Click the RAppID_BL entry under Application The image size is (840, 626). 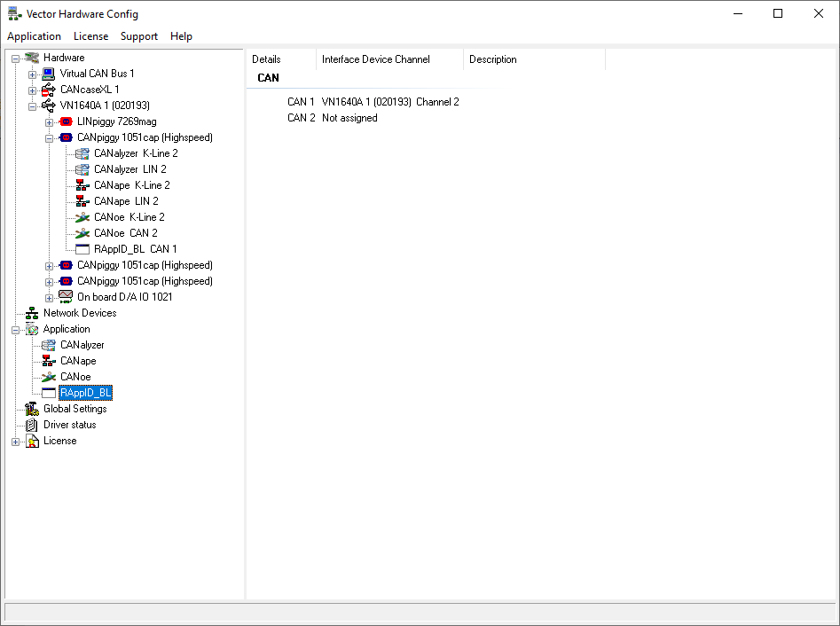[85, 392]
